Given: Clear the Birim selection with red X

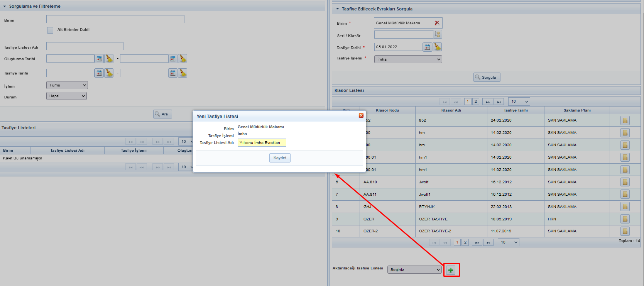Looking at the screenshot, I should coord(437,23).
